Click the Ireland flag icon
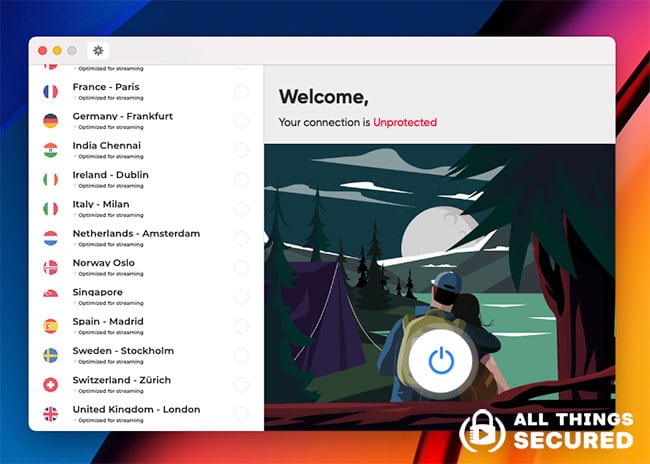 [51, 180]
